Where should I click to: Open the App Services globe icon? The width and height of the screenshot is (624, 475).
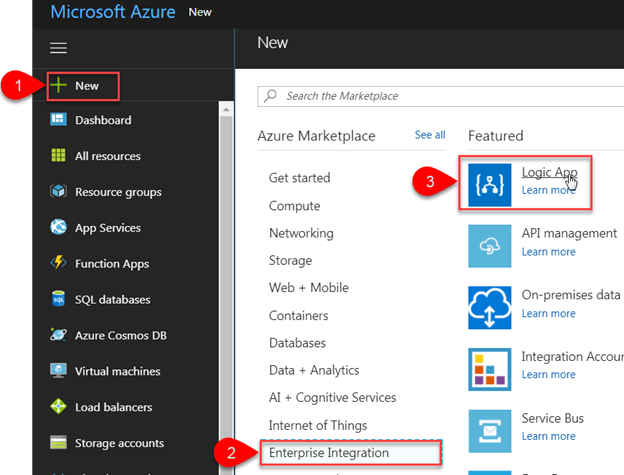click(x=58, y=228)
